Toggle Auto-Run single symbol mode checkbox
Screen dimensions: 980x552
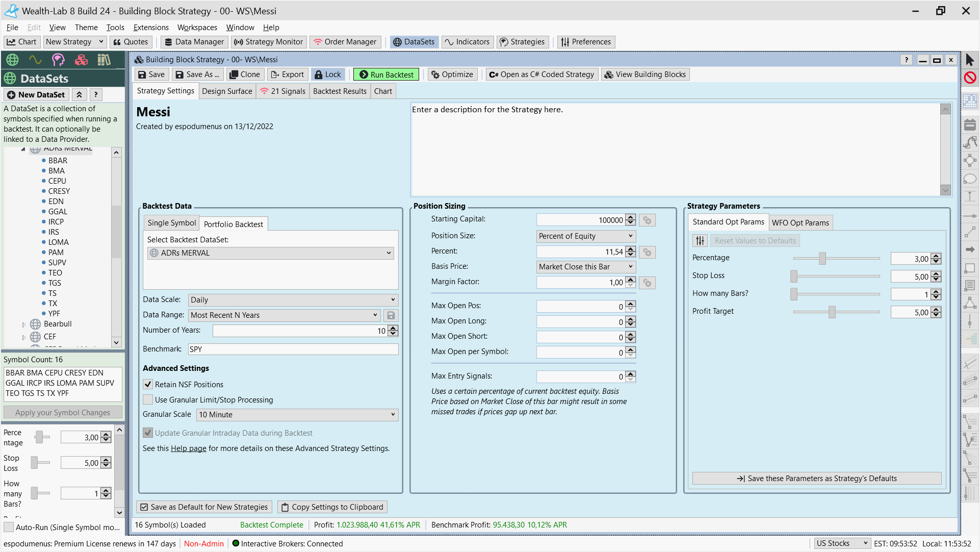9,527
